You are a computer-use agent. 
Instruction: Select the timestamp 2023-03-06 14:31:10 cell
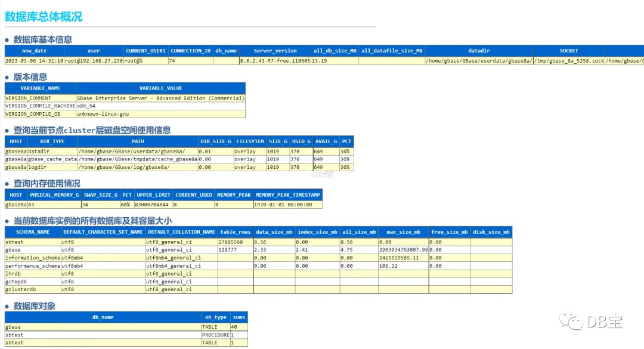click(x=34, y=61)
